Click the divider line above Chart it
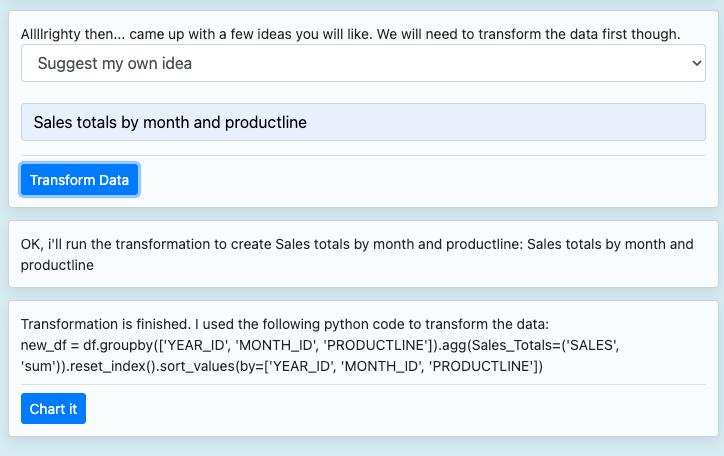The height and width of the screenshot is (456, 724). [363, 384]
